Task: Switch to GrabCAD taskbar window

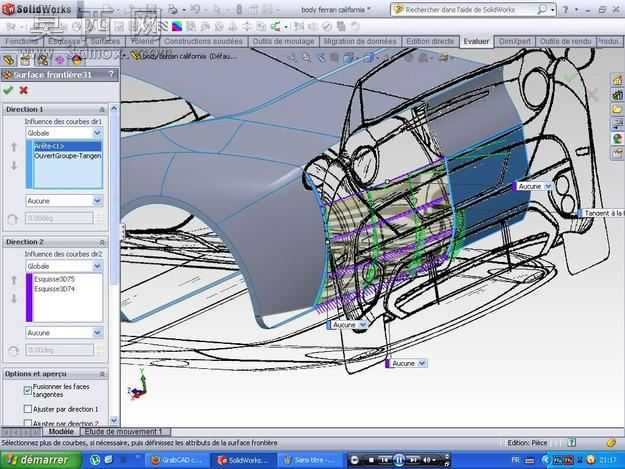Action: coord(177,460)
